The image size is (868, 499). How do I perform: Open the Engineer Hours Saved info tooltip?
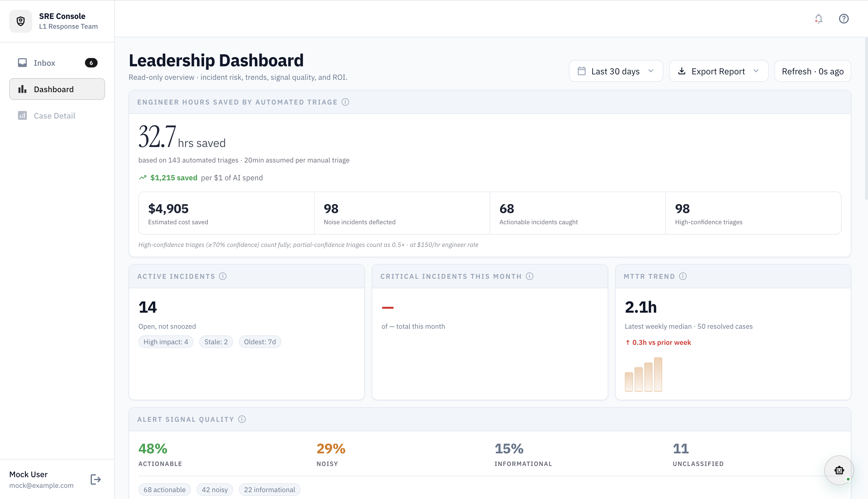(x=345, y=102)
